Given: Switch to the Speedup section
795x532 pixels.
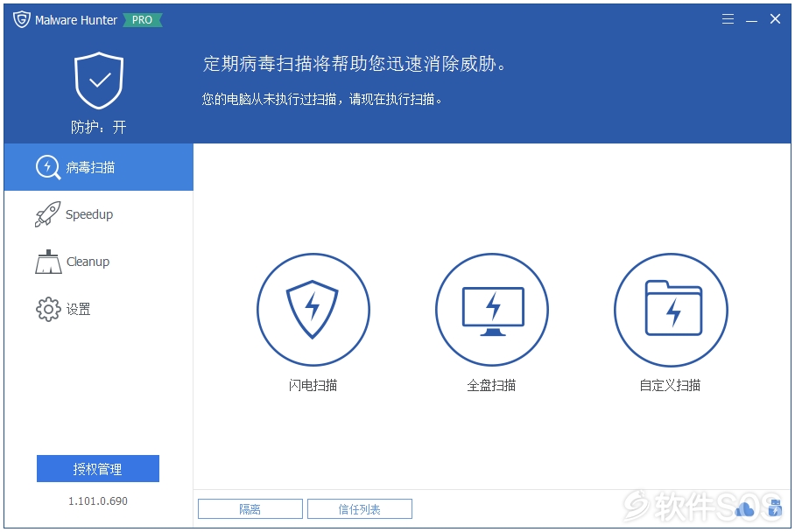Looking at the screenshot, I should 99,214.
